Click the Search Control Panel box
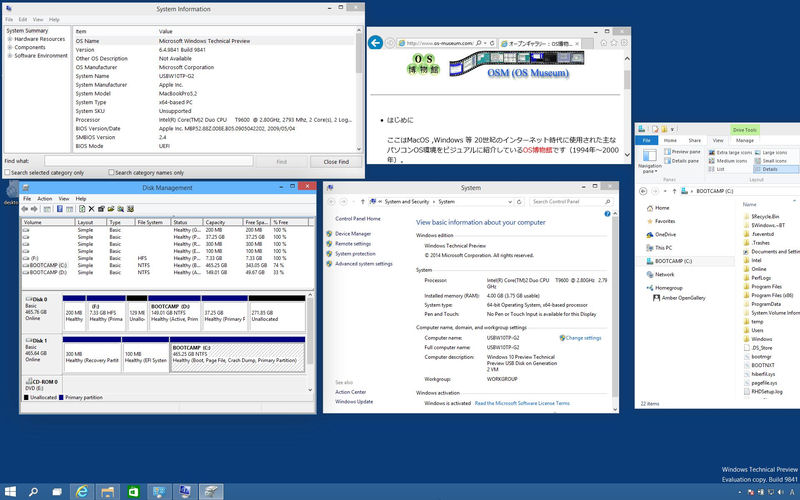800x500 pixels. (x=571, y=202)
